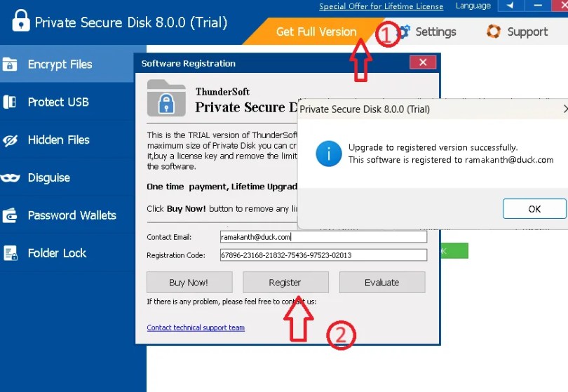Click the 'Upgrade to registered version successfully.' text
Image resolution: width=568 pixels, height=392 pixels.
(x=433, y=147)
